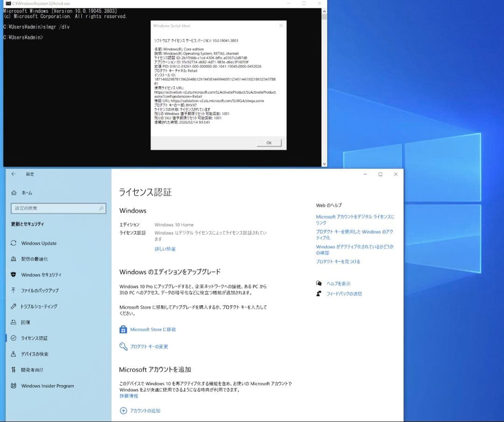
Task: Open 配信の最適化 in sidebar
Action: pos(34,259)
